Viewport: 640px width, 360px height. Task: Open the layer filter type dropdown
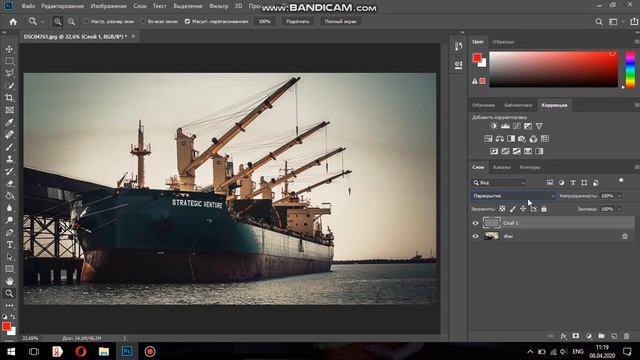(499, 183)
